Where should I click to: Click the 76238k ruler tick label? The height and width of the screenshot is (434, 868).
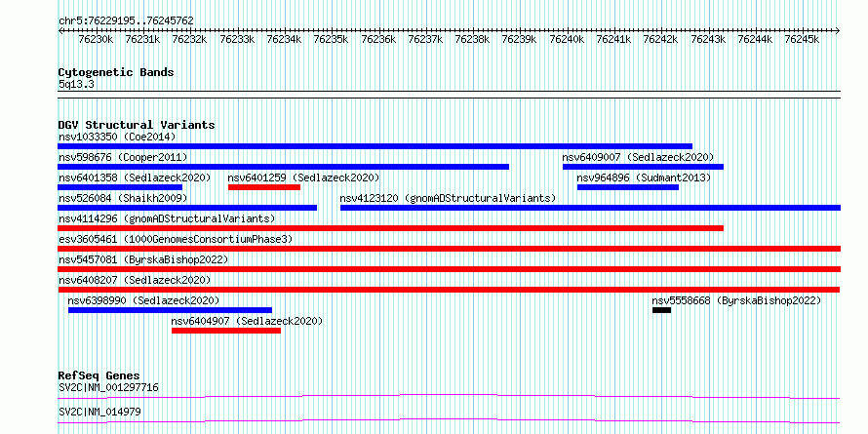pyautogui.click(x=472, y=39)
